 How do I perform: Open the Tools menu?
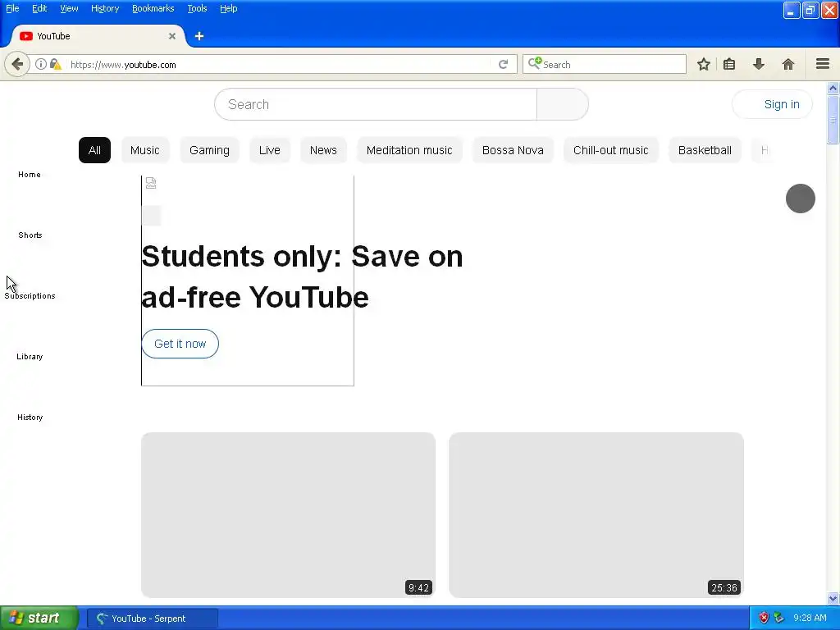(x=197, y=8)
